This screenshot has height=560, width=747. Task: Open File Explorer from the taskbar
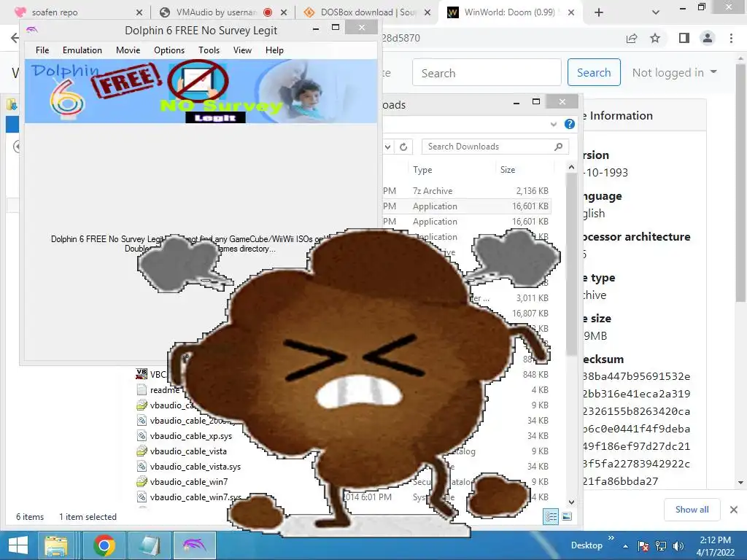point(56,545)
